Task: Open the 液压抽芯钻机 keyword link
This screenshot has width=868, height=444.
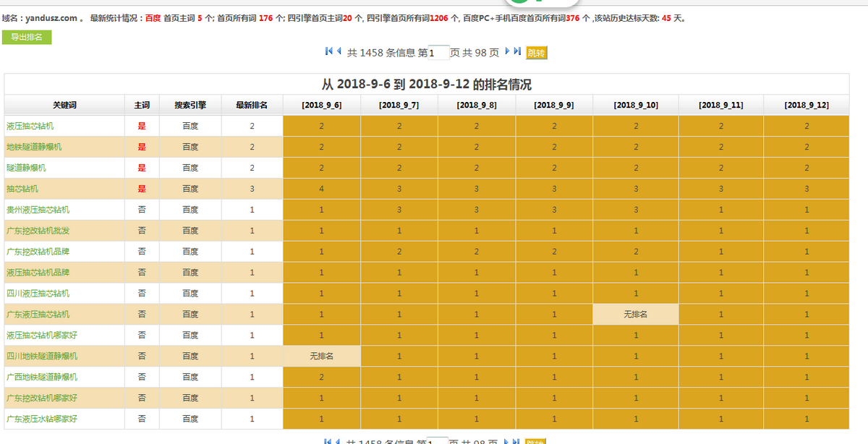Action: [30, 126]
